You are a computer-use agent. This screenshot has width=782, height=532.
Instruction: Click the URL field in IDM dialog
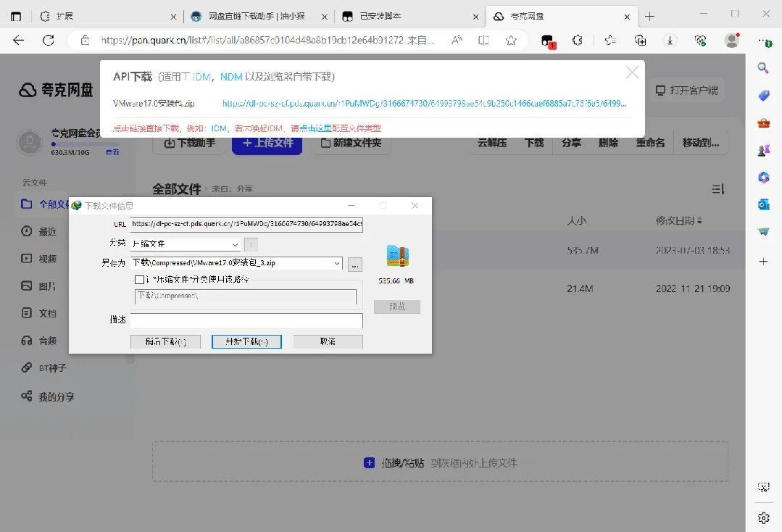tap(246, 225)
